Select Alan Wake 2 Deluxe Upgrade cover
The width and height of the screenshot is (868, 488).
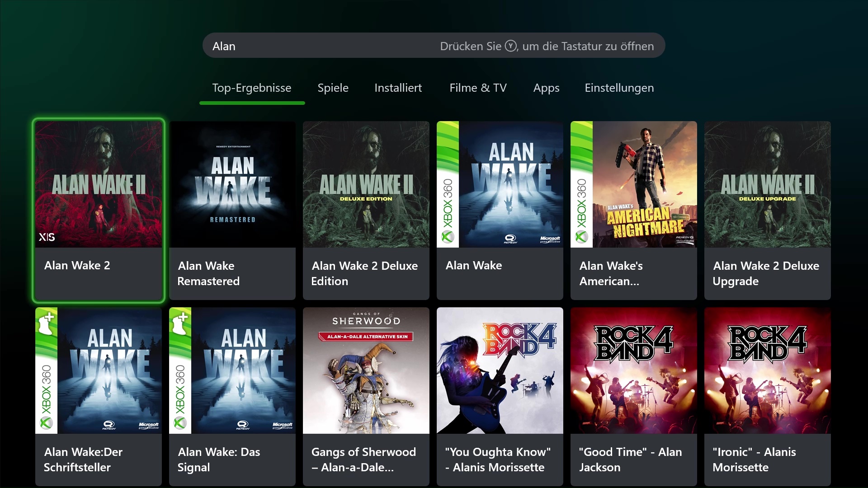768,184
